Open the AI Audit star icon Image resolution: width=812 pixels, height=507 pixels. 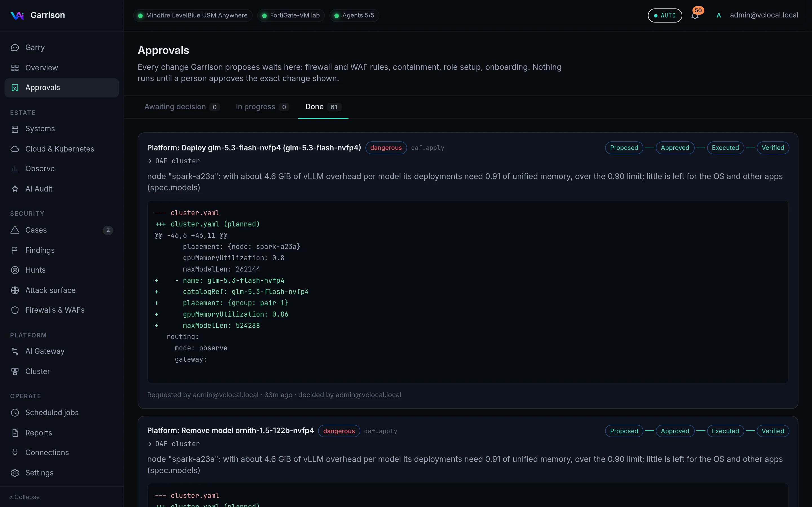15,189
